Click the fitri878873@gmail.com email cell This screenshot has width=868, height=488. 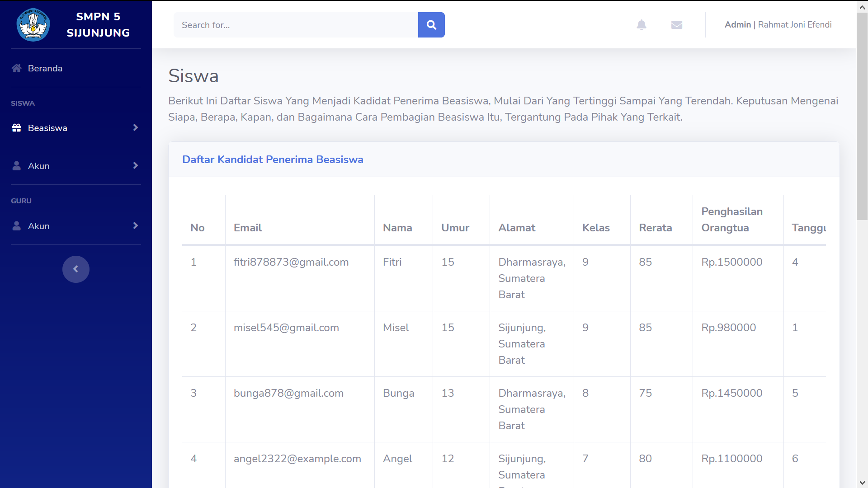point(291,262)
